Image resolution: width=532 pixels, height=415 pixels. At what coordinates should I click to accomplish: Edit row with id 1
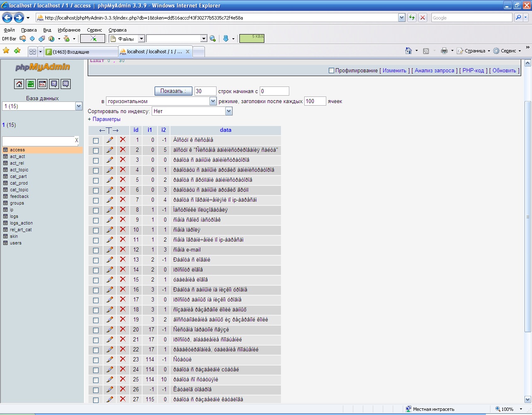pyautogui.click(x=110, y=140)
